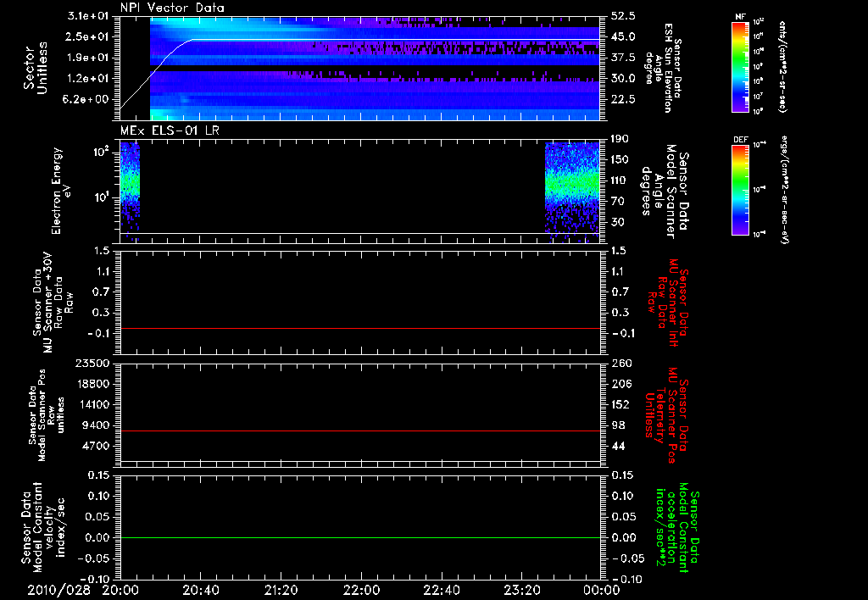
Task: Select the 'NPI Vector Data' panel title
Action: (x=172, y=8)
